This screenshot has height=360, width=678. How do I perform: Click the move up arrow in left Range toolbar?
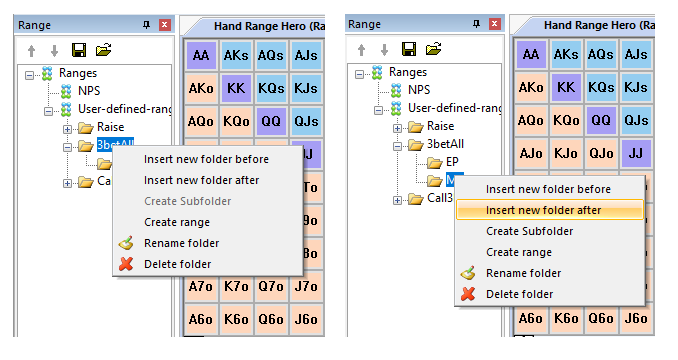coord(32,51)
